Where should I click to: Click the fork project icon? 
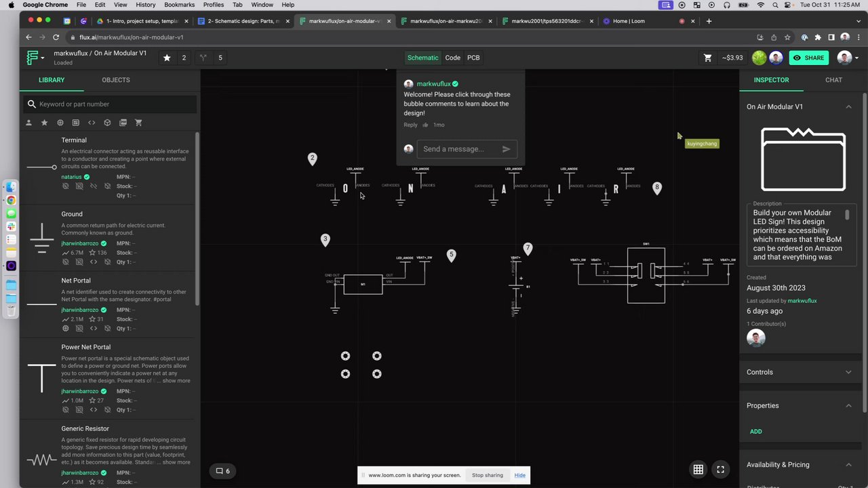(203, 58)
